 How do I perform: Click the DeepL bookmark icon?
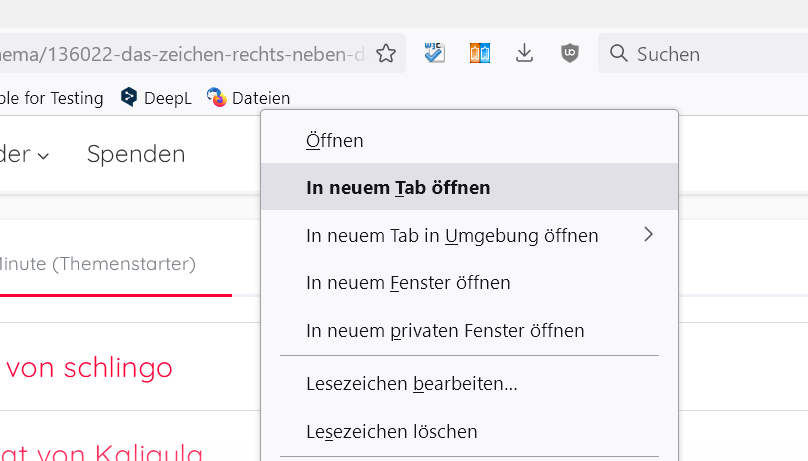pyautogui.click(x=129, y=97)
